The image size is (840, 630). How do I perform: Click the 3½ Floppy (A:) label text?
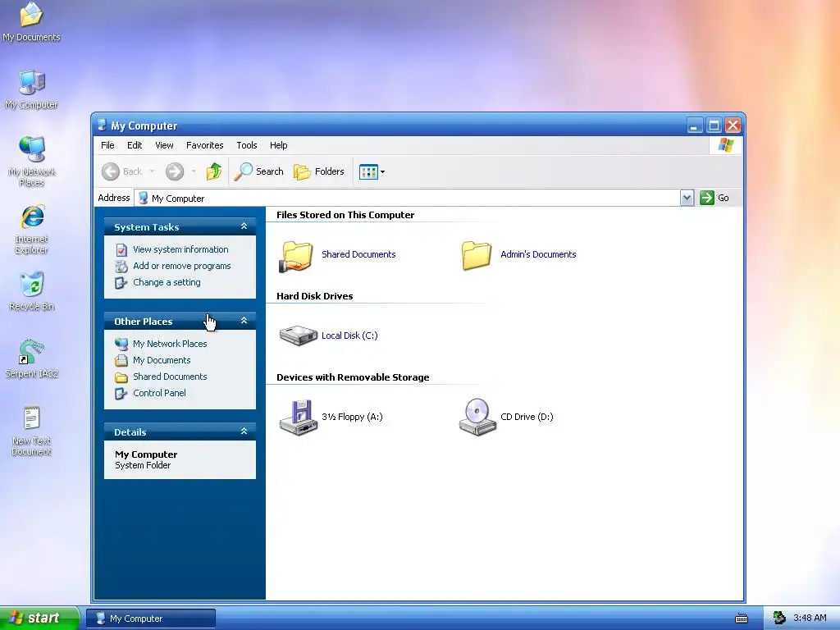352,417
